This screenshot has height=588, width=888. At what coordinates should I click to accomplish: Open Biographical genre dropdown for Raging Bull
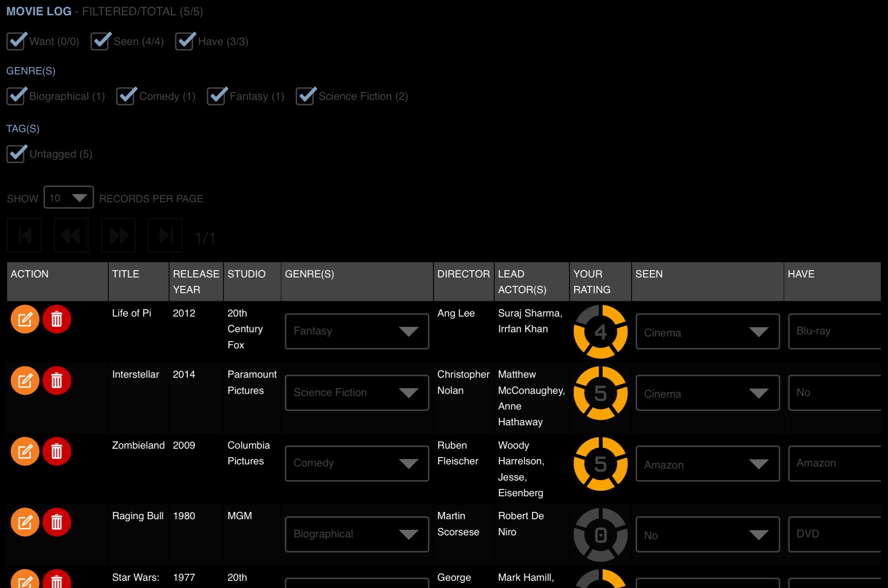point(357,534)
